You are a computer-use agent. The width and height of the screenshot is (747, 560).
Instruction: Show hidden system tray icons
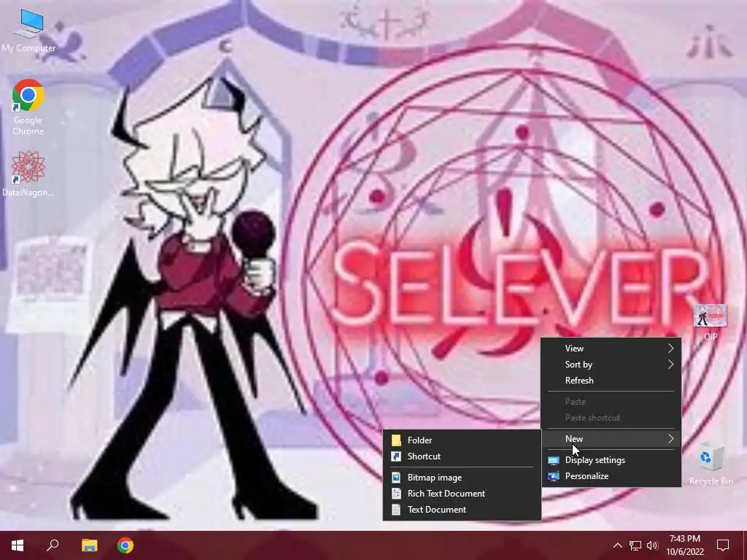coord(617,545)
